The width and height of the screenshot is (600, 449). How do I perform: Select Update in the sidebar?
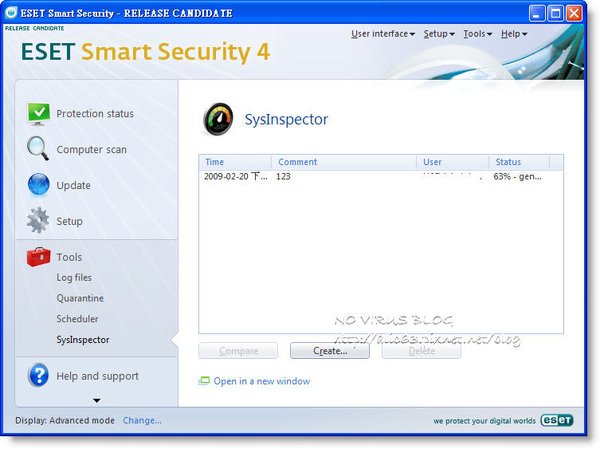tap(73, 186)
